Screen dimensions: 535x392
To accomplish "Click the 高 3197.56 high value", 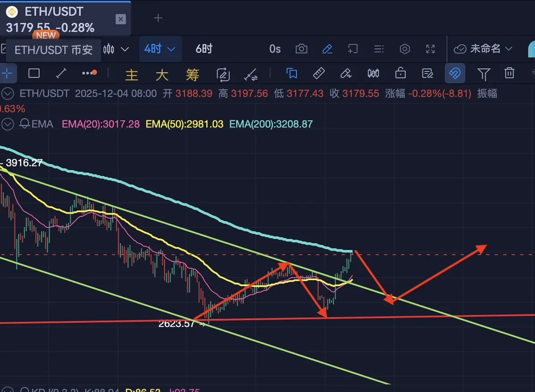I will pos(243,93).
